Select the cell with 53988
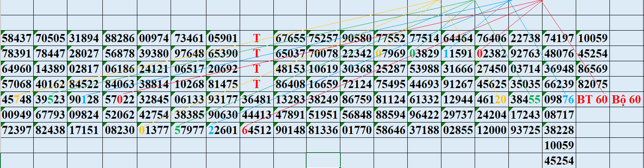The width and height of the screenshot is (644, 168). click(424, 69)
